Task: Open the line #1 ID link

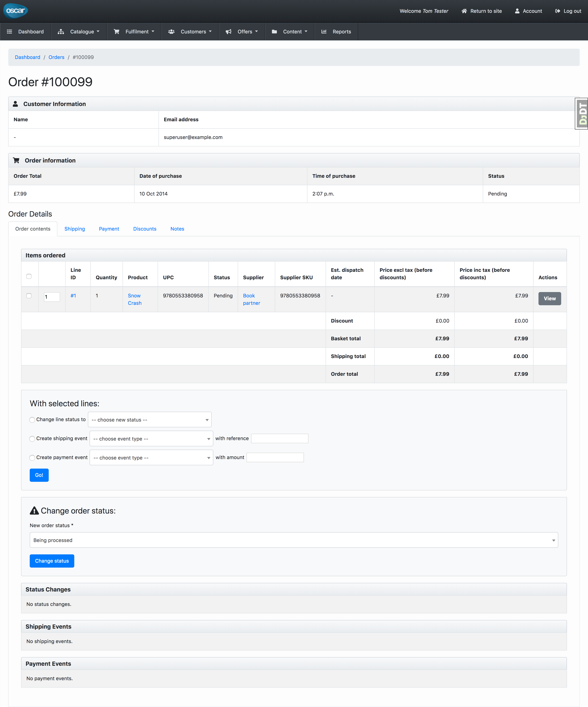Action: tap(73, 296)
